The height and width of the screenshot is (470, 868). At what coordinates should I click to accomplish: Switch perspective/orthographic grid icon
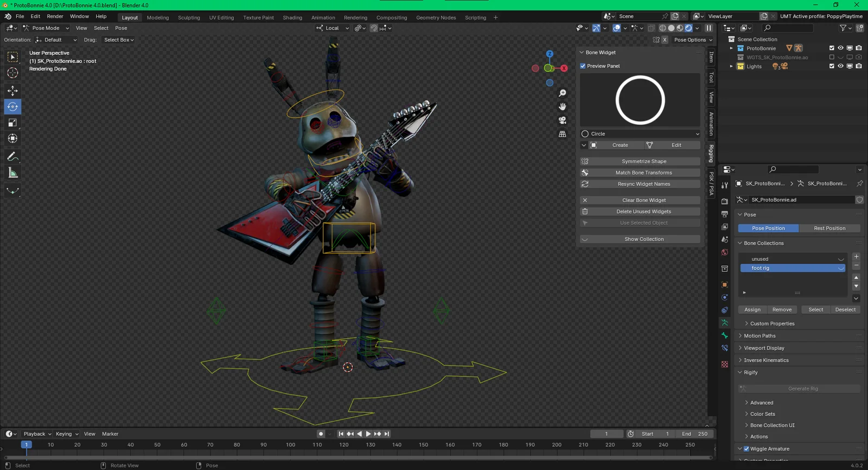(x=563, y=134)
